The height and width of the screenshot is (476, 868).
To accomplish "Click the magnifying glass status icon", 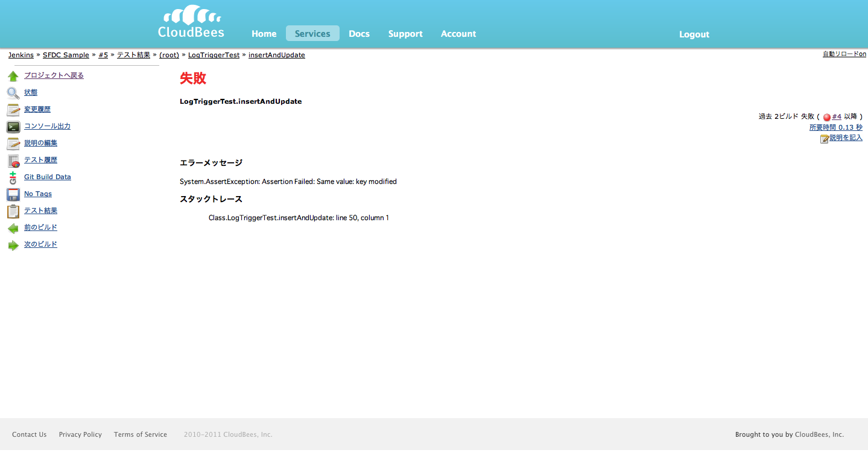I will (13, 93).
